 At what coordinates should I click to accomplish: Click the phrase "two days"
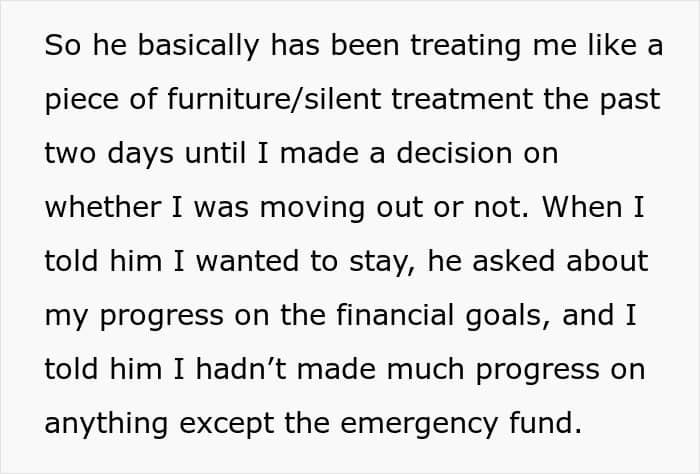[x=109, y=154]
